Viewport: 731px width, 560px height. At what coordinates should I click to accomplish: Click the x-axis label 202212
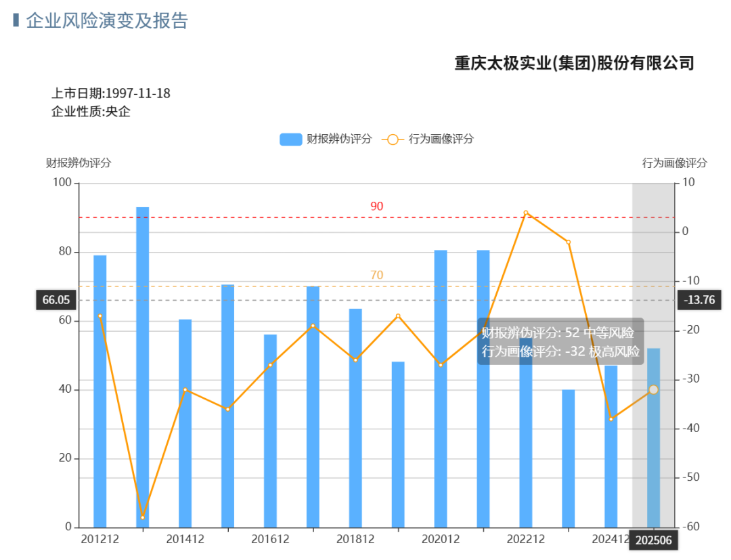click(x=526, y=540)
